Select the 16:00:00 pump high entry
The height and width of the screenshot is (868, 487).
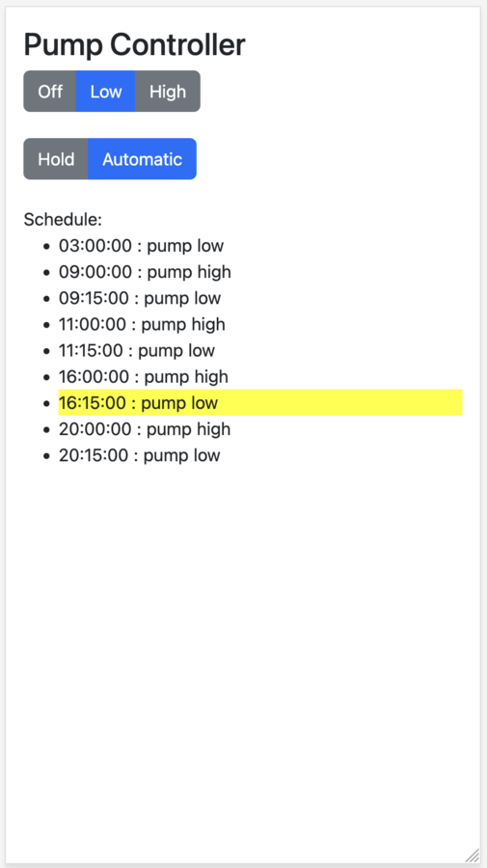click(x=144, y=376)
